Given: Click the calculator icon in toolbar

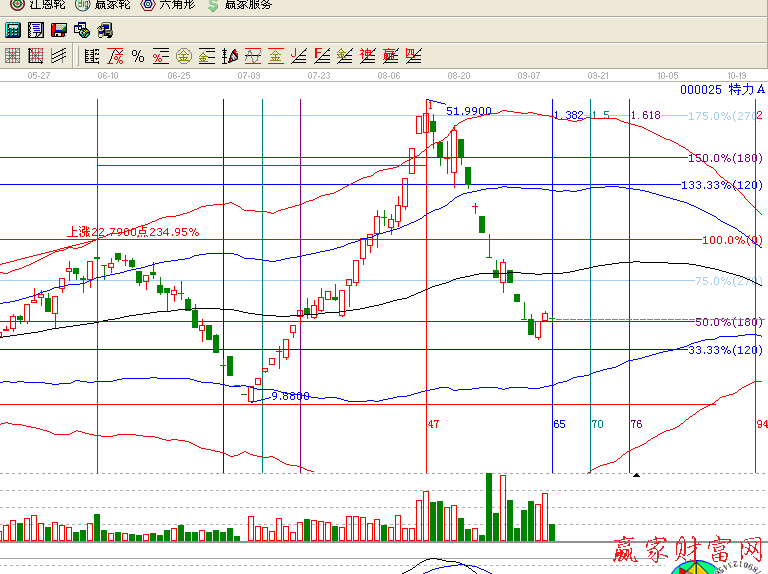Looking at the screenshot, I should tap(13, 30).
